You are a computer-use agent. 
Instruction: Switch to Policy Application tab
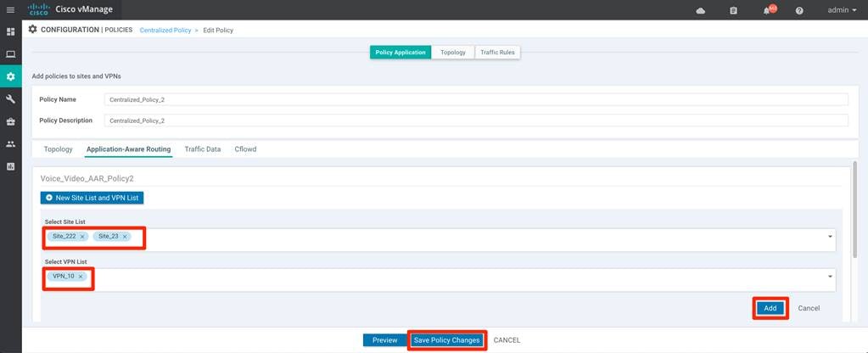tap(400, 52)
